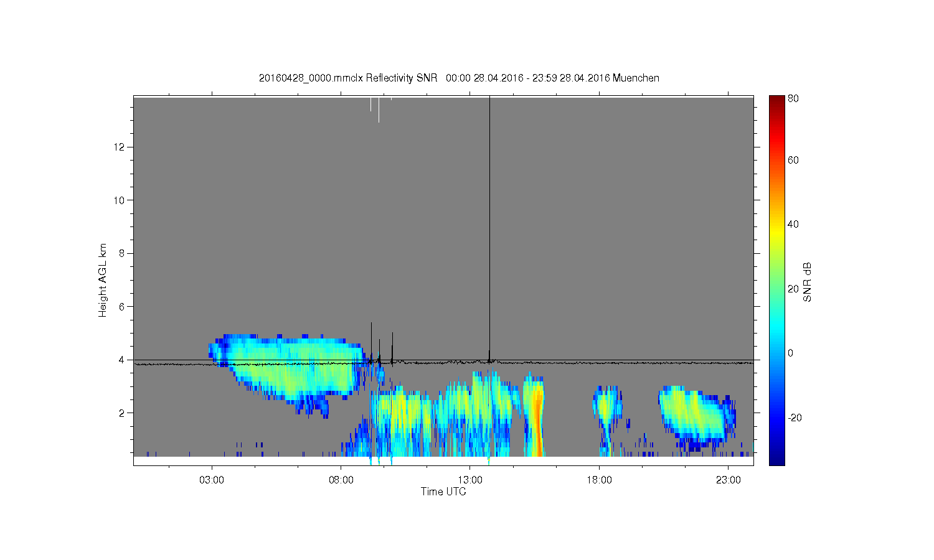The image size is (934, 560).
Task: Click the colorbar value label '20'
Action: (x=793, y=289)
